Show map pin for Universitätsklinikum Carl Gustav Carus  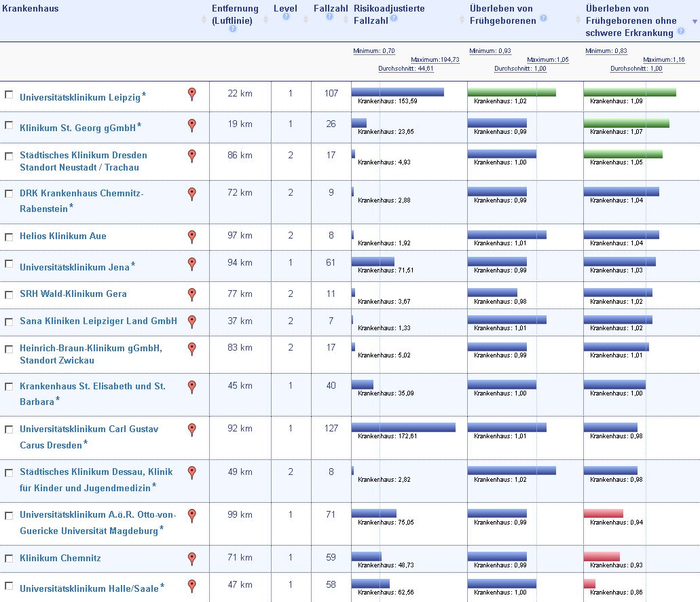(192, 430)
